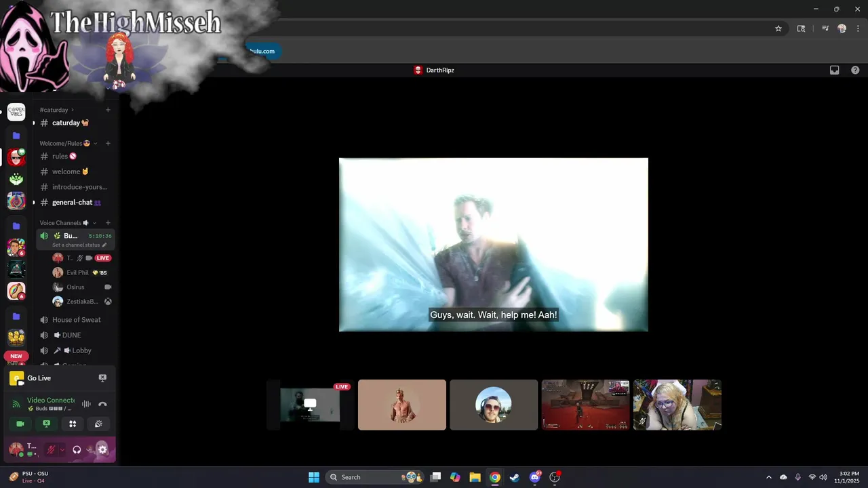Stop streaming via icon beside Go Live

[x=102, y=378]
